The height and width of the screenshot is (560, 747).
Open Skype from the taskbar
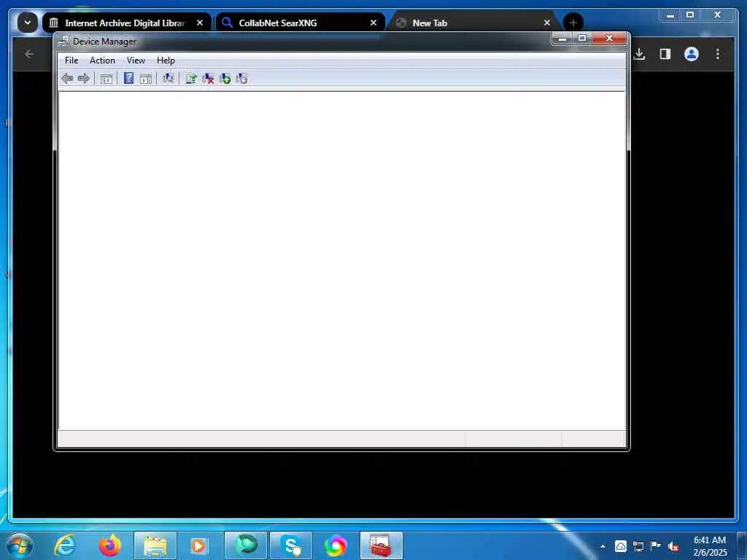[291, 545]
